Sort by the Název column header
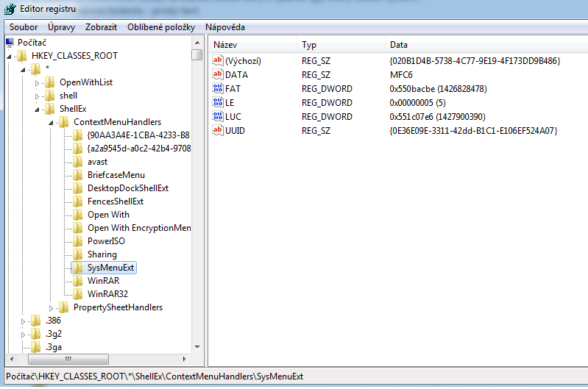Screen dimensions: 588x389 253,45
